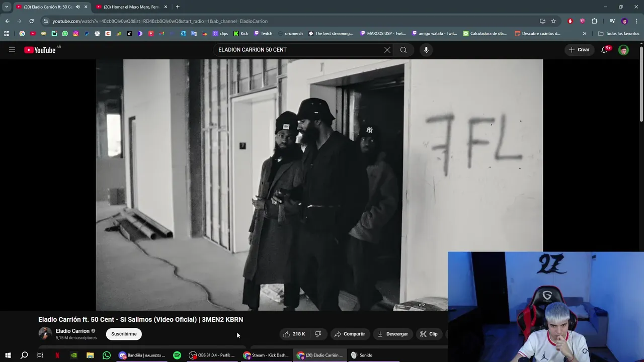Open the orizmerch bookmark
The width and height of the screenshot is (644, 362).
click(290, 34)
